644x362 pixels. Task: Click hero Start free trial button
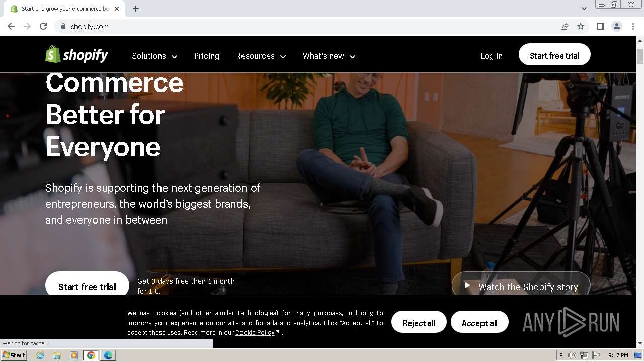[87, 284]
